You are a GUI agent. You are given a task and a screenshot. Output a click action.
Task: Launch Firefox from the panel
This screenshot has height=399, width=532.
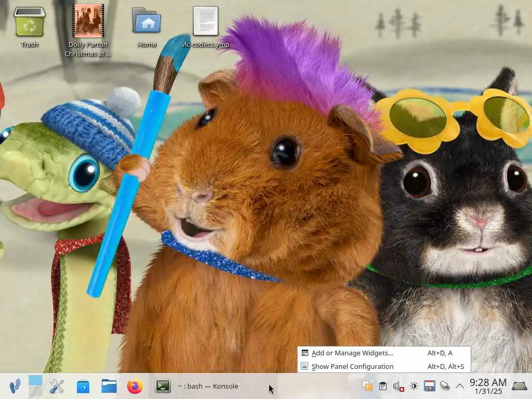pyautogui.click(x=135, y=386)
